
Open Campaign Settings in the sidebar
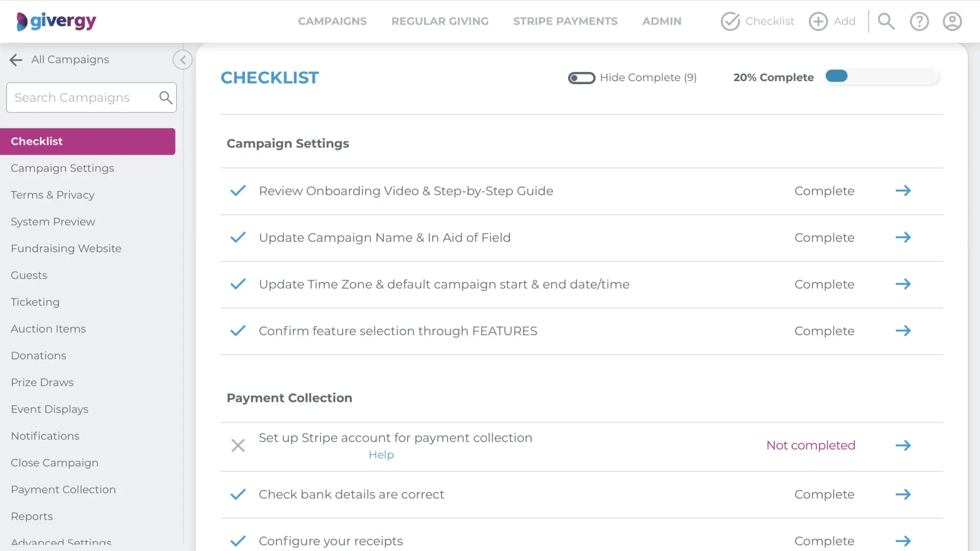62,168
